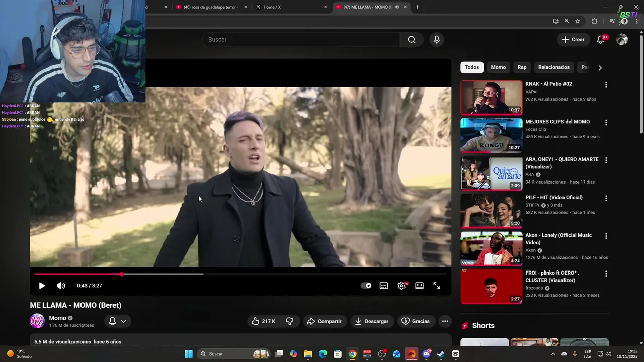Close the ME LLAMA - MOMO browser tab
Viewport: 644px width, 362px height.
point(405,7)
